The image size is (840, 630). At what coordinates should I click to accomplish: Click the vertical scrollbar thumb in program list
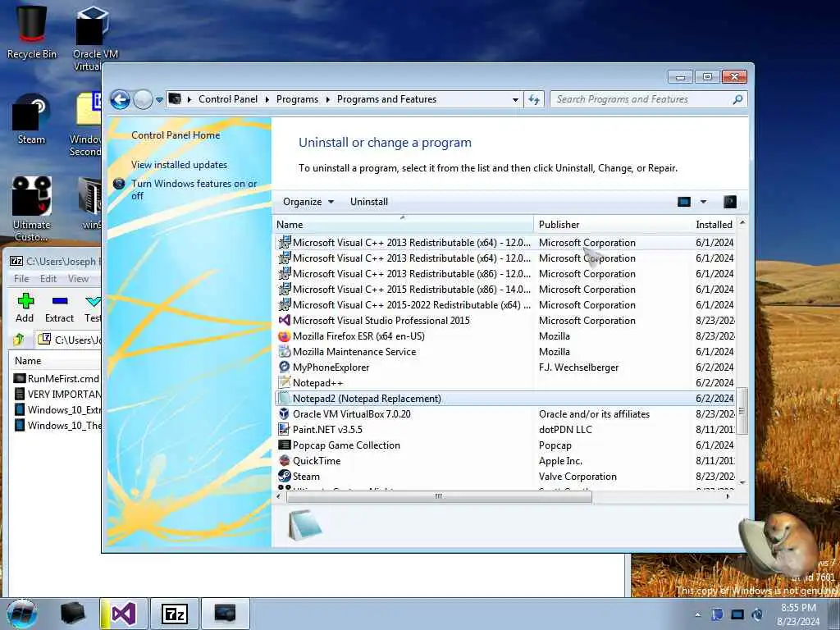[x=742, y=411]
